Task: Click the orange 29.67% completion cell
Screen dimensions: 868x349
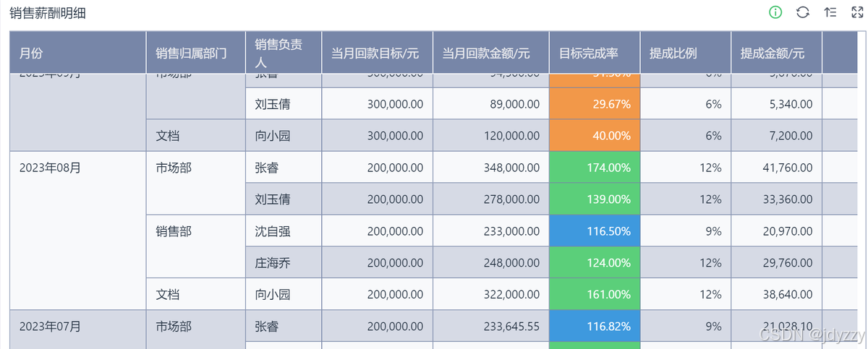Action: pyautogui.click(x=595, y=104)
